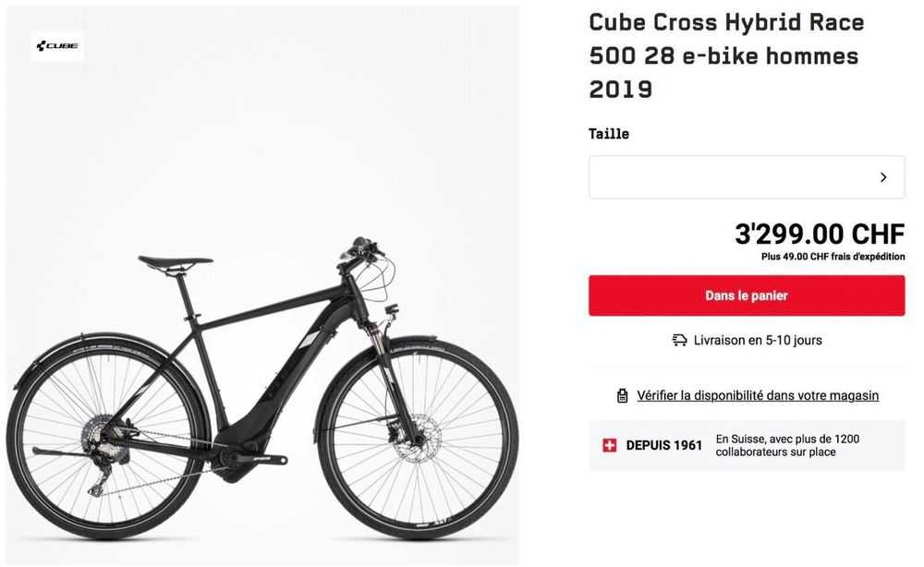The image size is (924, 567).
Task: Add the bike with Dans le panier
Action: (747, 296)
